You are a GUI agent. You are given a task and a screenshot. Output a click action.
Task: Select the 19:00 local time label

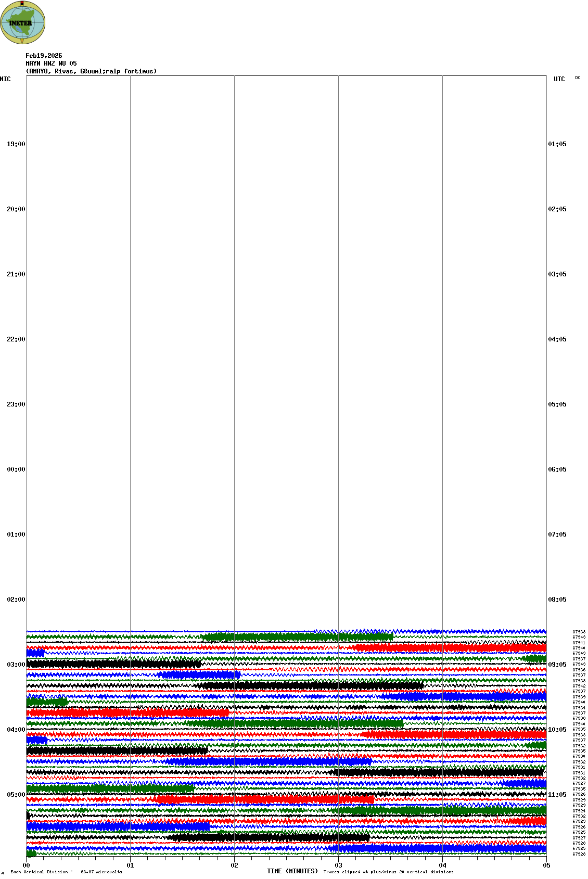(16, 144)
